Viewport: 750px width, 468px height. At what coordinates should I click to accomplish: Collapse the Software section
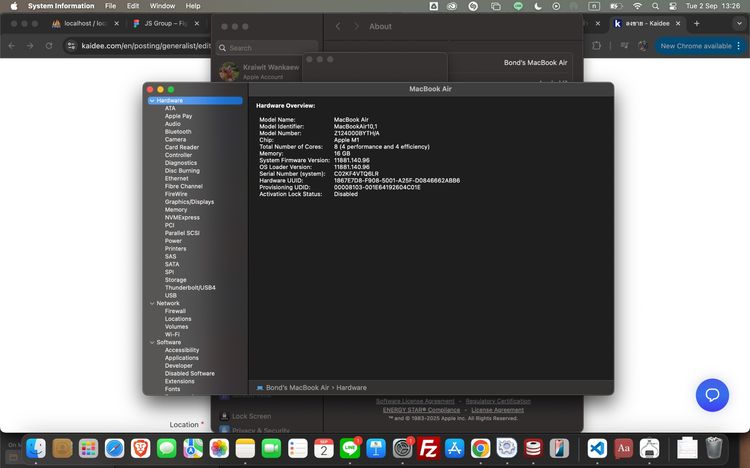(x=152, y=343)
